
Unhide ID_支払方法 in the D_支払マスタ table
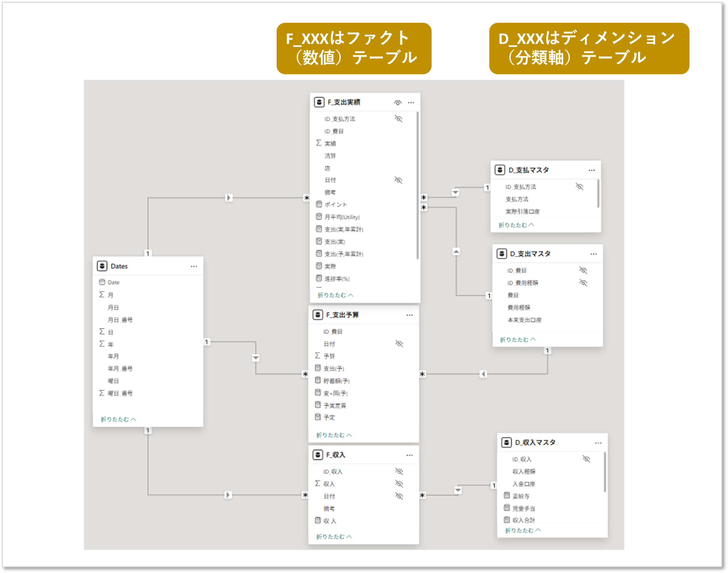(x=580, y=187)
